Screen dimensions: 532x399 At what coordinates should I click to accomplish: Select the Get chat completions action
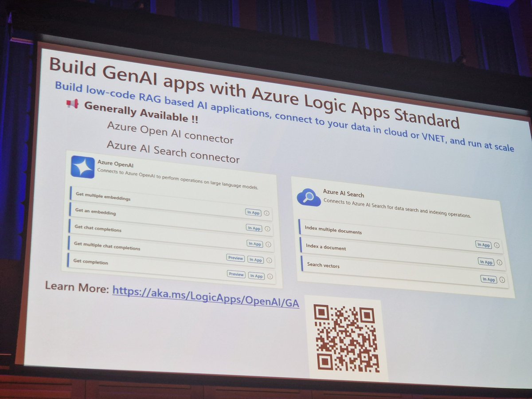point(171,236)
